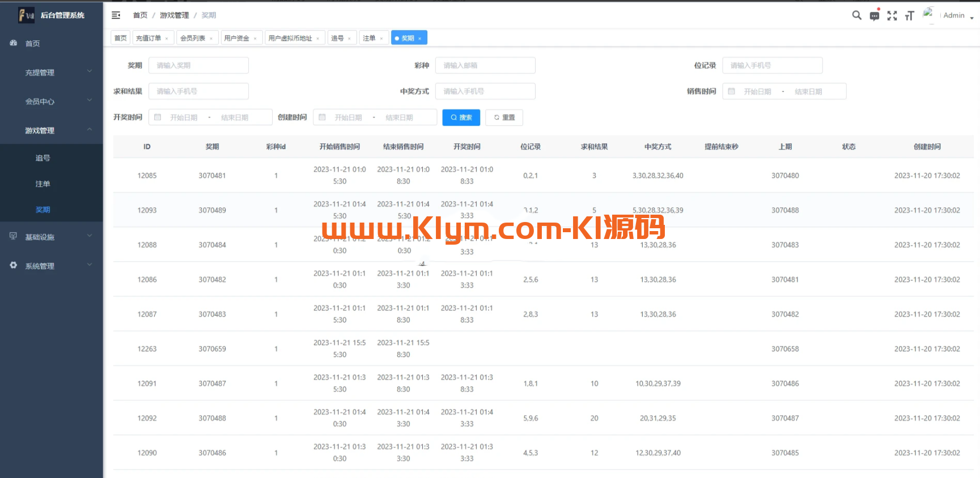
Task: Focus the 彩种 filter input
Action: tap(485, 65)
